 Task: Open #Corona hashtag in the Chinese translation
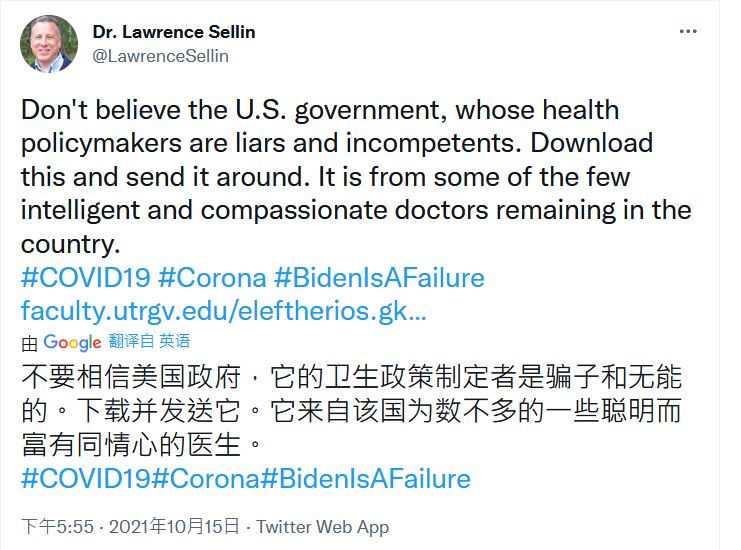tap(204, 478)
